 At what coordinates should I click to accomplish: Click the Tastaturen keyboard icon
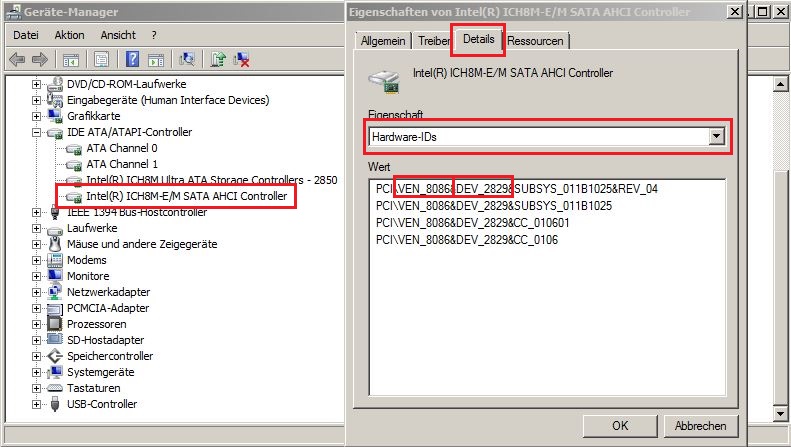[54, 388]
